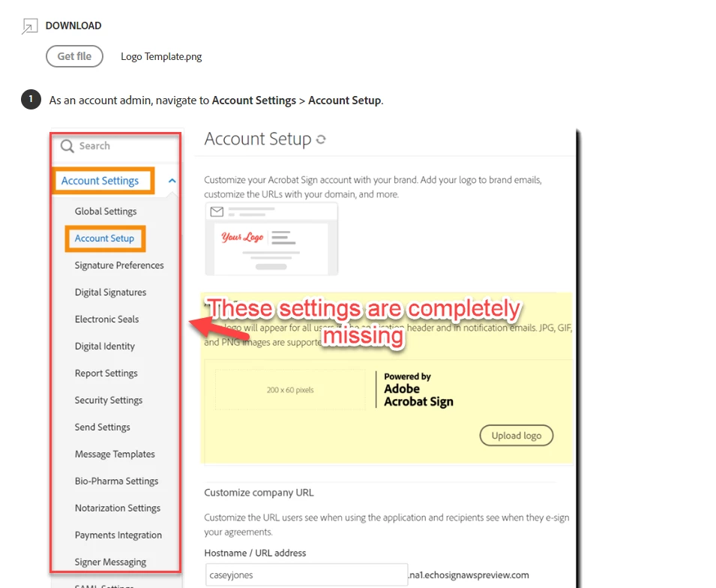Open Payments Integration

(118, 535)
